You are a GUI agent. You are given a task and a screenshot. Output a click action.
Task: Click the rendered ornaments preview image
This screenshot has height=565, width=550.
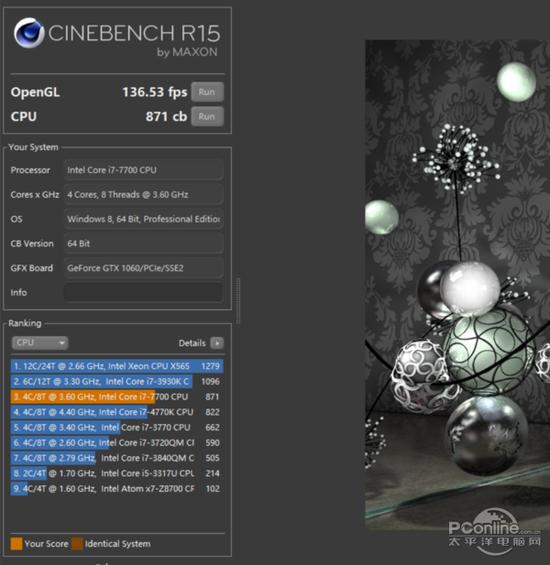click(x=457, y=285)
